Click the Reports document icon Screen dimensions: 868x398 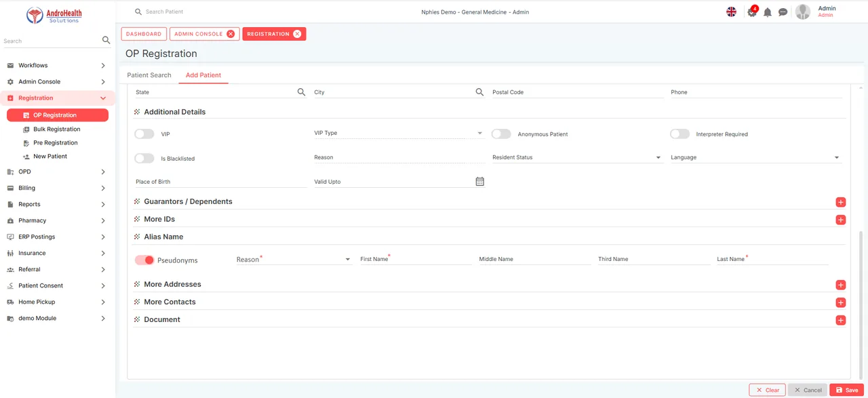[10, 205]
